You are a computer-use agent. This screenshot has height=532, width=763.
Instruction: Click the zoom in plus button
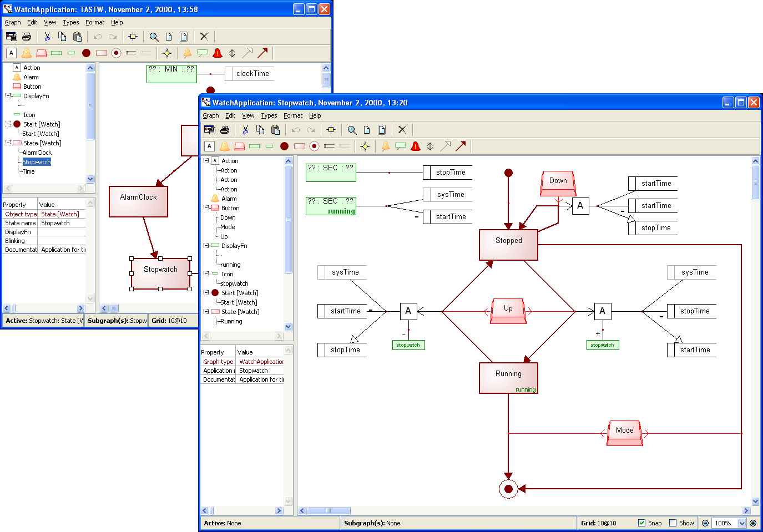[x=753, y=523]
